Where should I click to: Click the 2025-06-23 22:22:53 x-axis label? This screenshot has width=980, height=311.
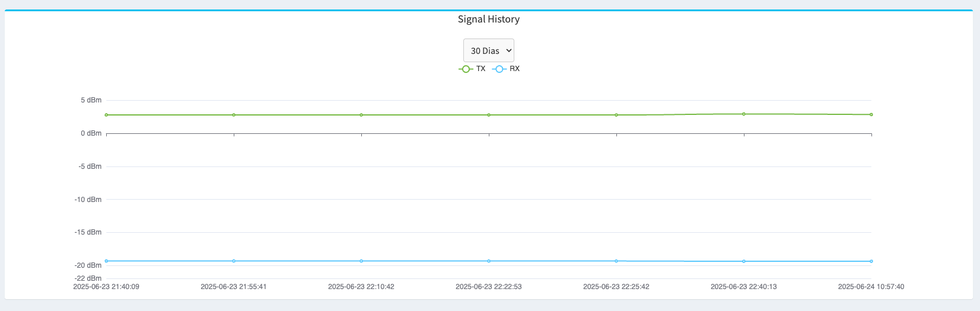[488, 287]
